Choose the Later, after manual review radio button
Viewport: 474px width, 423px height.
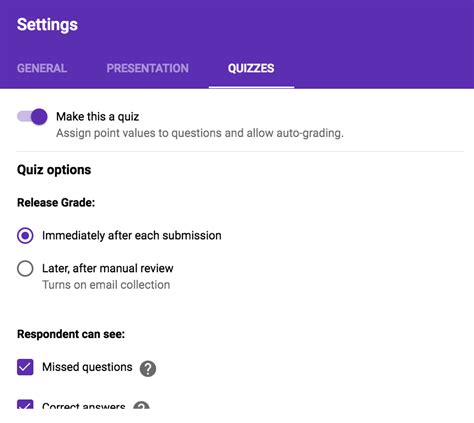point(25,268)
